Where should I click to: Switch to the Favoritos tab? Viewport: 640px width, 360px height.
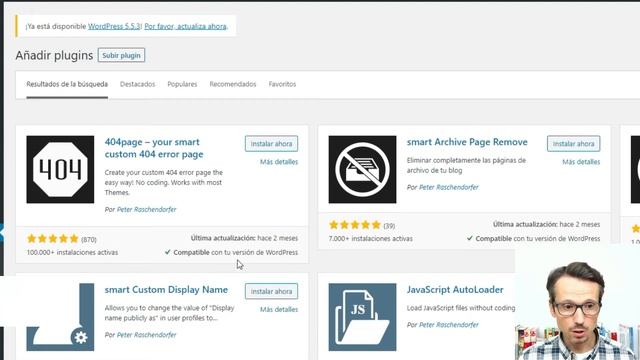[282, 84]
